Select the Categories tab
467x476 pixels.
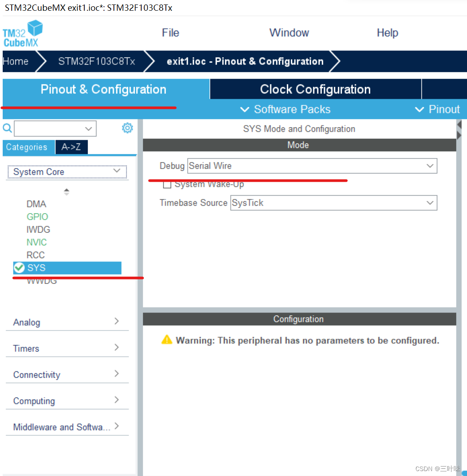point(29,147)
